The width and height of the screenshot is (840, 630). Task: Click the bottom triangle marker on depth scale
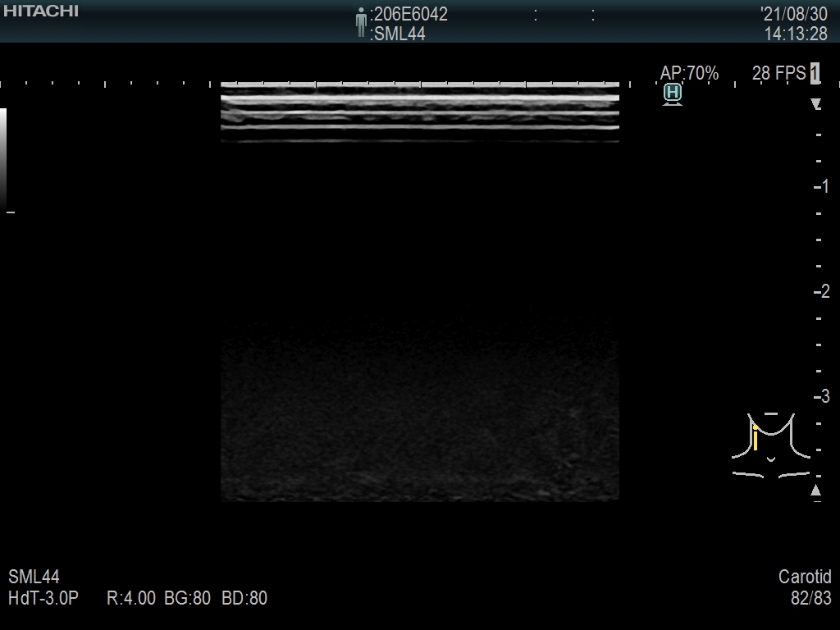click(x=815, y=491)
